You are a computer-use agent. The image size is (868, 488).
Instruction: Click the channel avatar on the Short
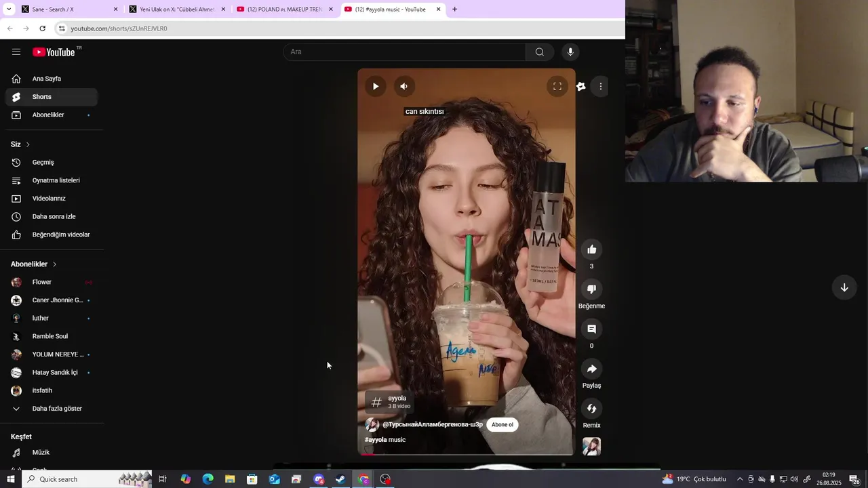click(x=372, y=424)
